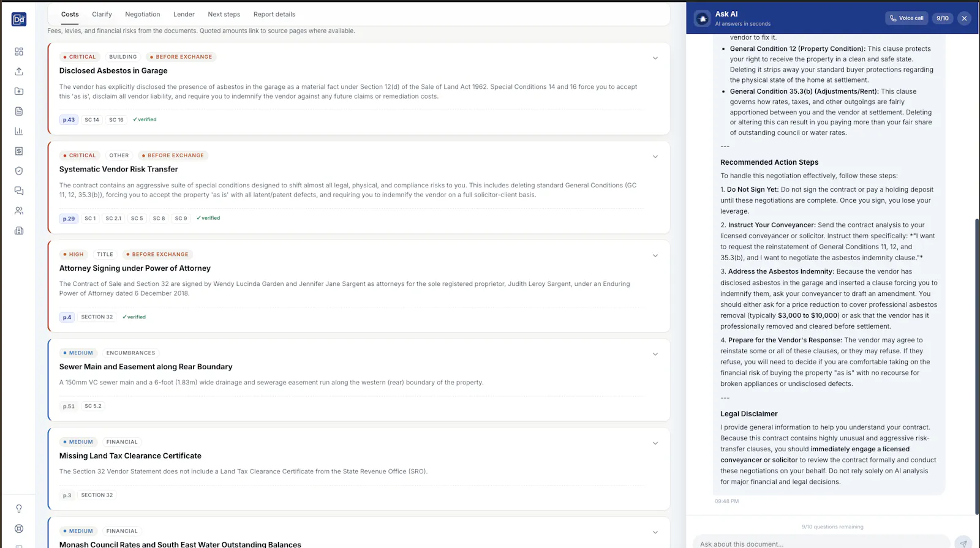Click the SC 2.1 reference tag
This screenshot has width=980, height=548.
point(113,218)
